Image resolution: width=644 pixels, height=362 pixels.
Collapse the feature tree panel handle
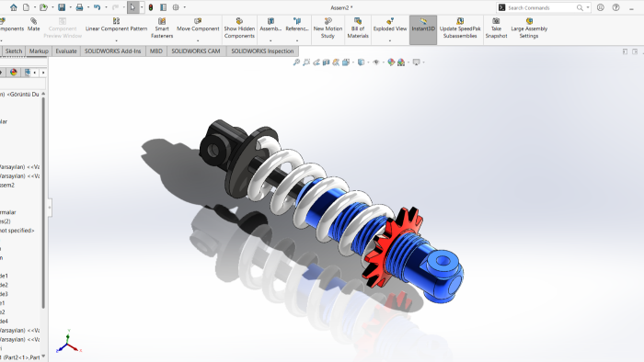(x=50, y=207)
